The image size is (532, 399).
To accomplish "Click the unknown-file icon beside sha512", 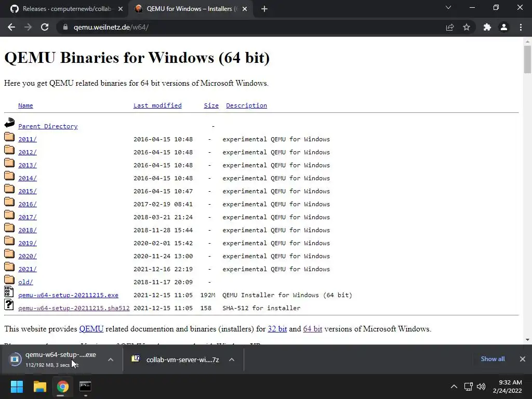I will (9, 304).
